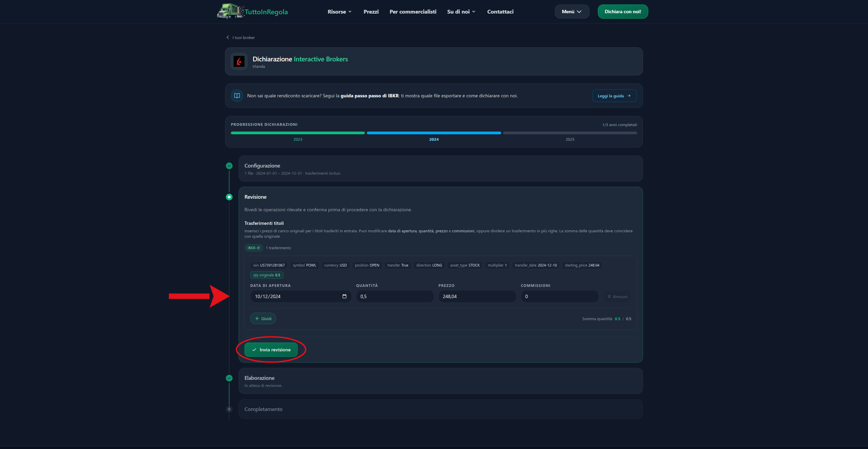Open the Prezzi page
This screenshot has width=868, height=449.
pyautogui.click(x=371, y=12)
